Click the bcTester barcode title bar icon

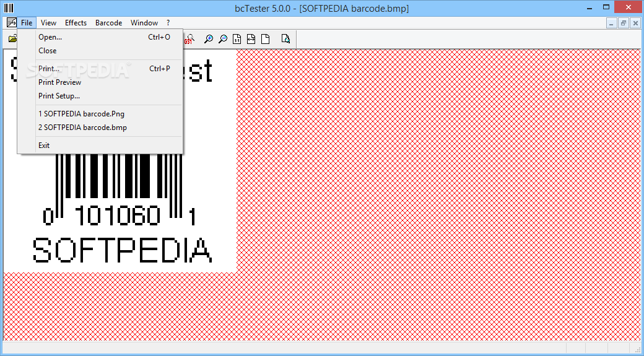(x=9, y=8)
